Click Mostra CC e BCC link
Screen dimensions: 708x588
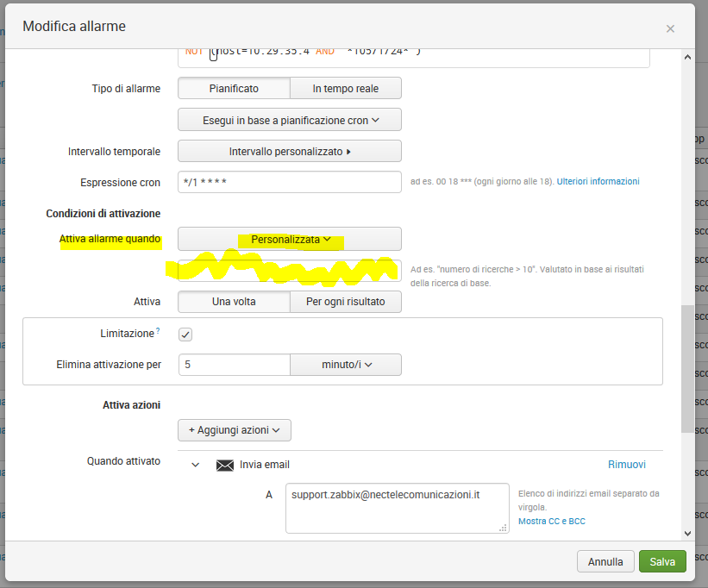[x=552, y=522]
